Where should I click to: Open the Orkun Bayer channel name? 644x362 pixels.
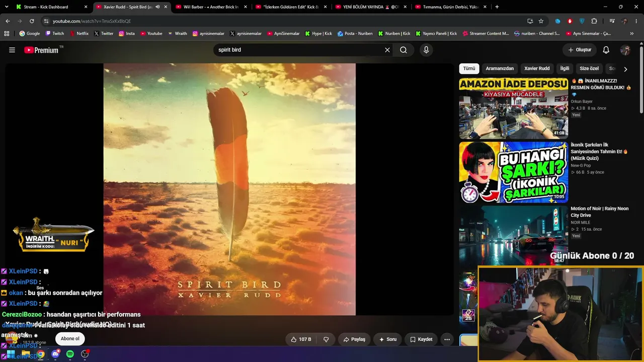[582, 102]
